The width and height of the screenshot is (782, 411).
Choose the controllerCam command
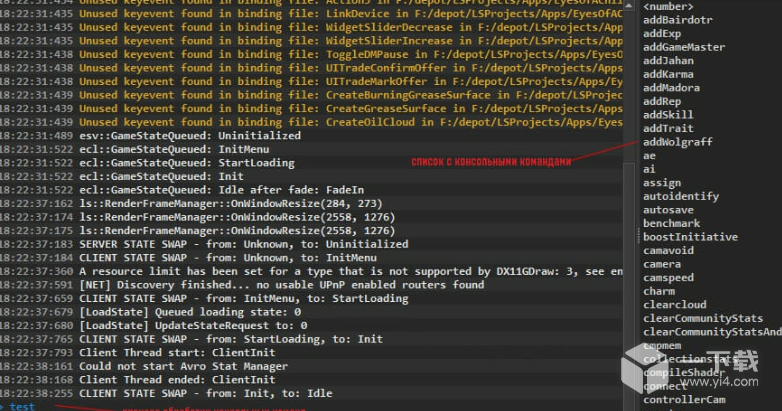pyautogui.click(x=684, y=400)
